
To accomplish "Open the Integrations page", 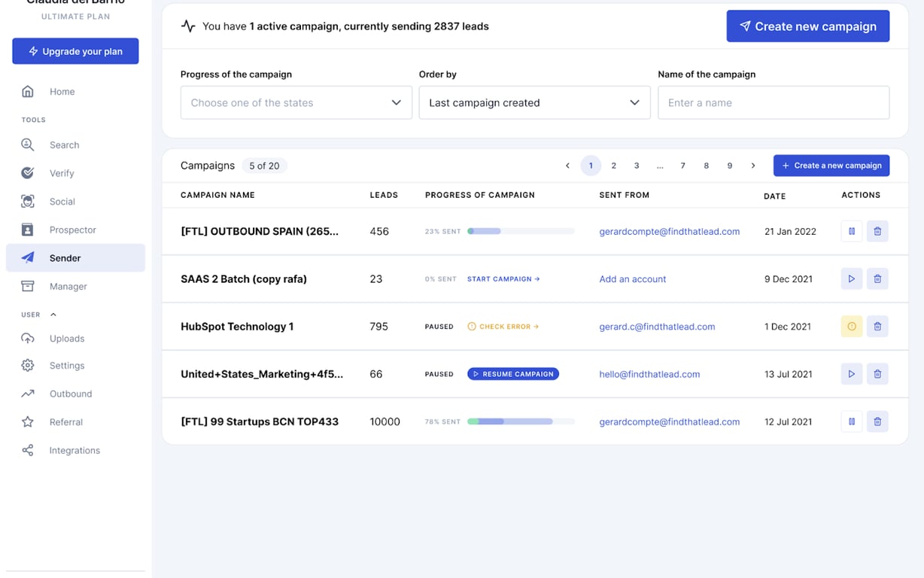I will (x=74, y=450).
